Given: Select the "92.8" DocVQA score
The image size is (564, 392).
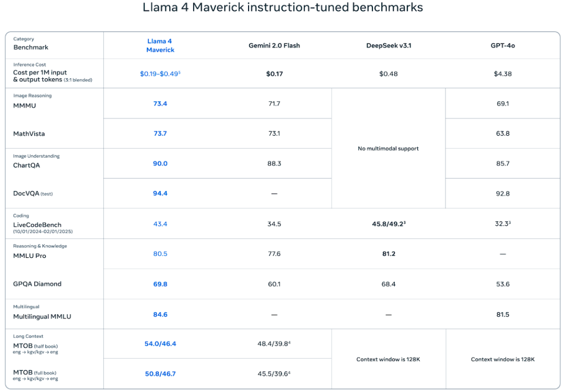Looking at the screenshot, I should (x=502, y=194).
